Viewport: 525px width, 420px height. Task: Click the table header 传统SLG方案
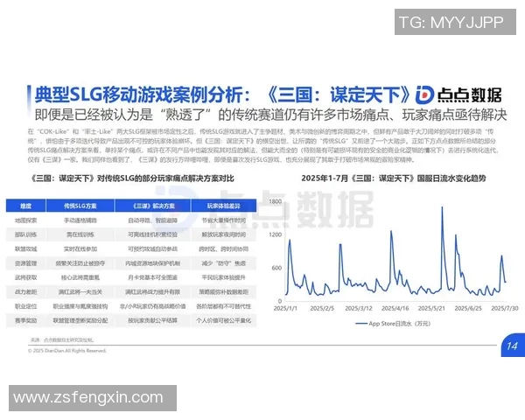(80, 206)
